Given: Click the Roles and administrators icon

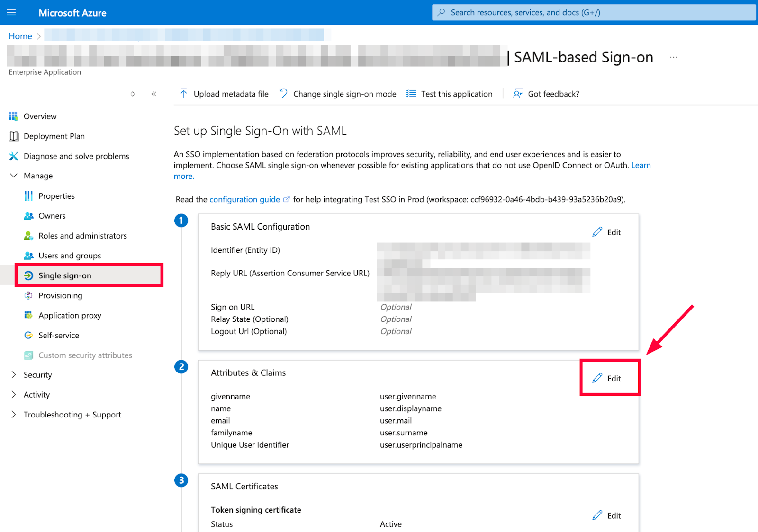Looking at the screenshot, I should pos(28,236).
